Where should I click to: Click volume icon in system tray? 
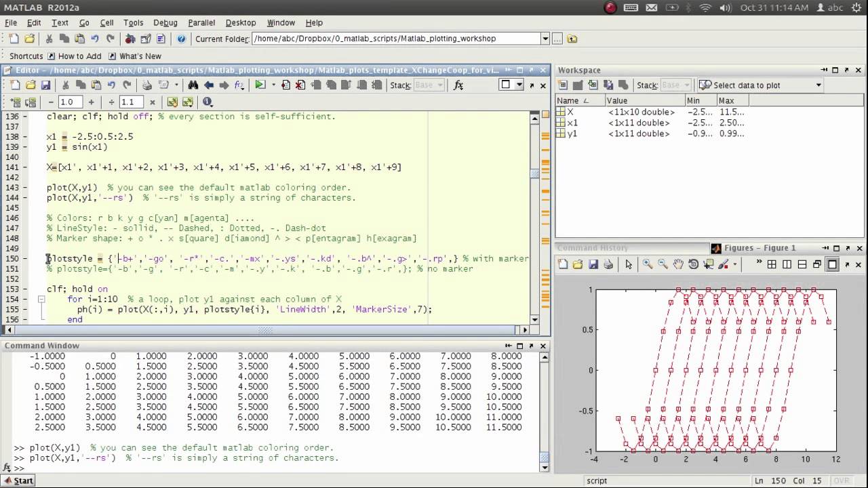coord(724,7)
